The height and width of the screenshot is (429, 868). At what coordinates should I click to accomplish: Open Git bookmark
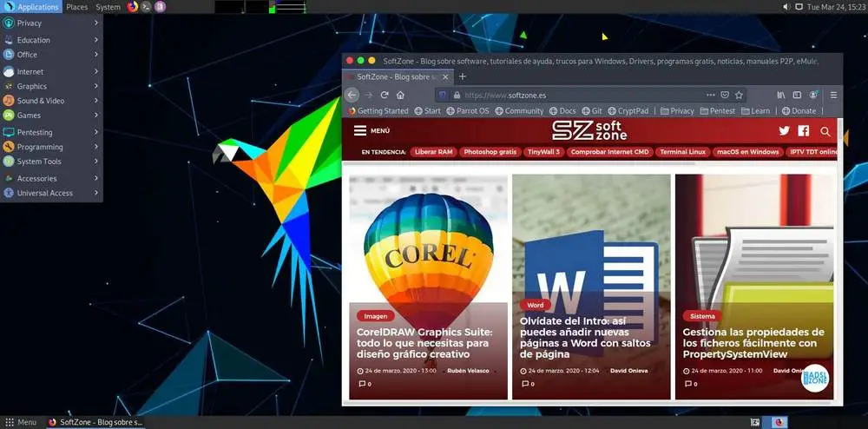click(x=592, y=110)
